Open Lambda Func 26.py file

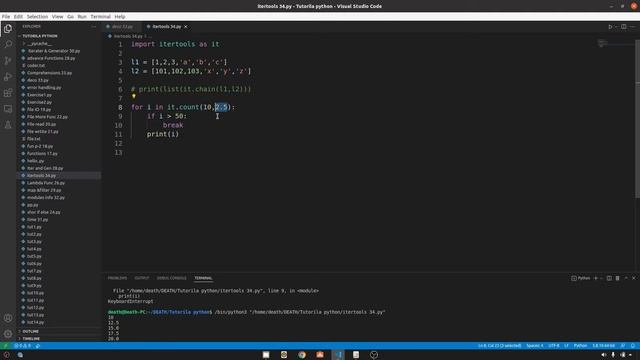[46, 183]
